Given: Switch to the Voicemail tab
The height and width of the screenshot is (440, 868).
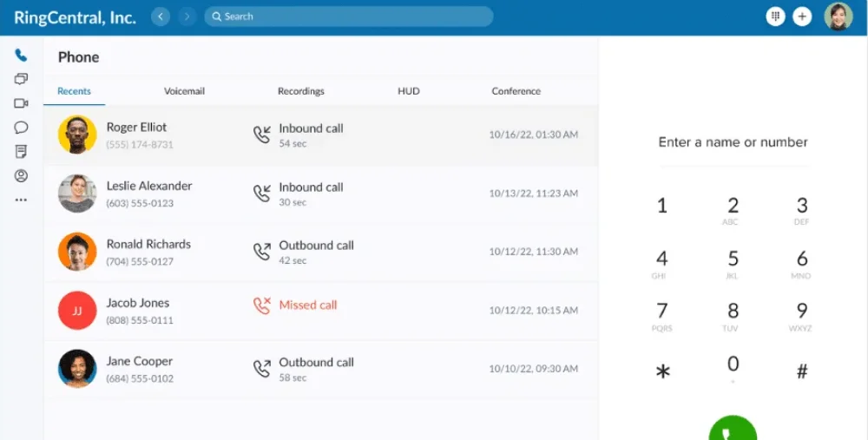Looking at the screenshot, I should pos(184,91).
